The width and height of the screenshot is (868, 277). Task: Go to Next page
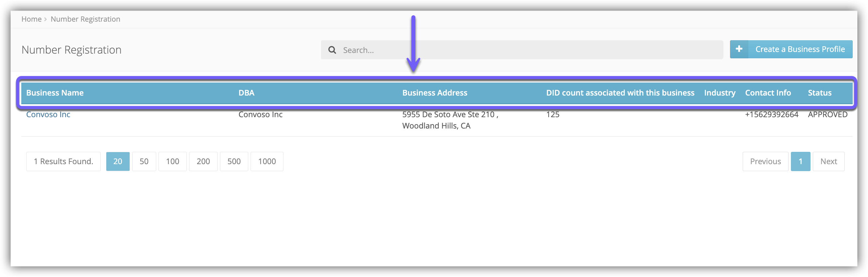pyautogui.click(x=828, y=161)
